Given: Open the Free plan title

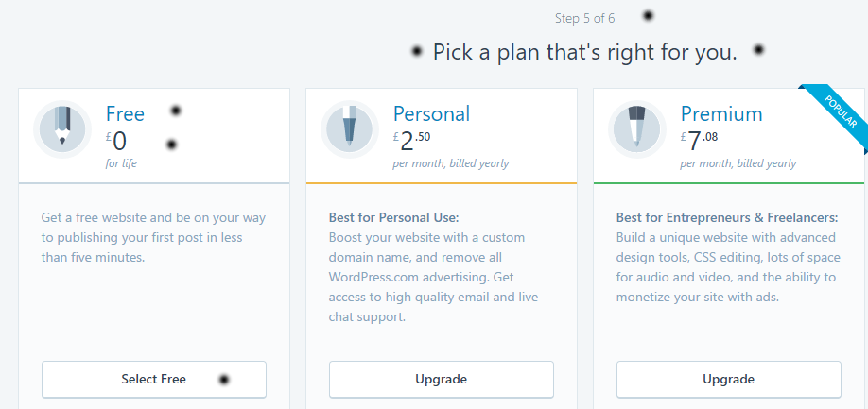Looking at the screenshot, I should (125, 114).
